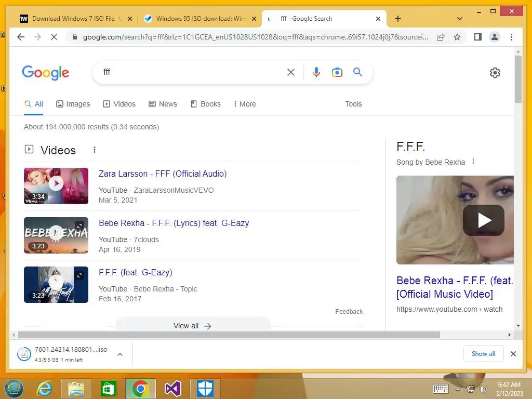Share this page via share icon
This screenshot has height=399, width=532.
point(441,37)
